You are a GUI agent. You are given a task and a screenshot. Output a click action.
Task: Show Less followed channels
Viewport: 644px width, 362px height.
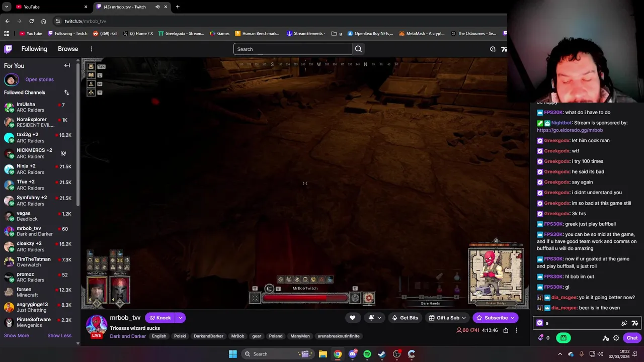[59, 335]
